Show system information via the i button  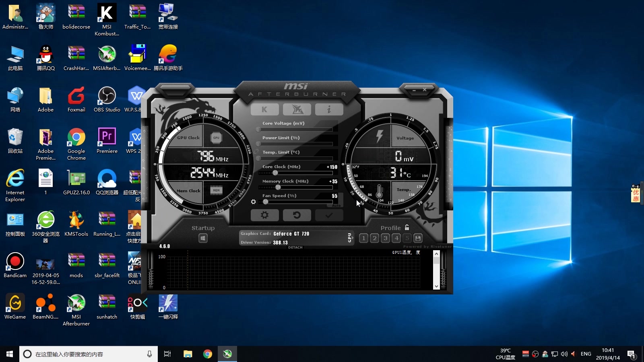point(329,109)
